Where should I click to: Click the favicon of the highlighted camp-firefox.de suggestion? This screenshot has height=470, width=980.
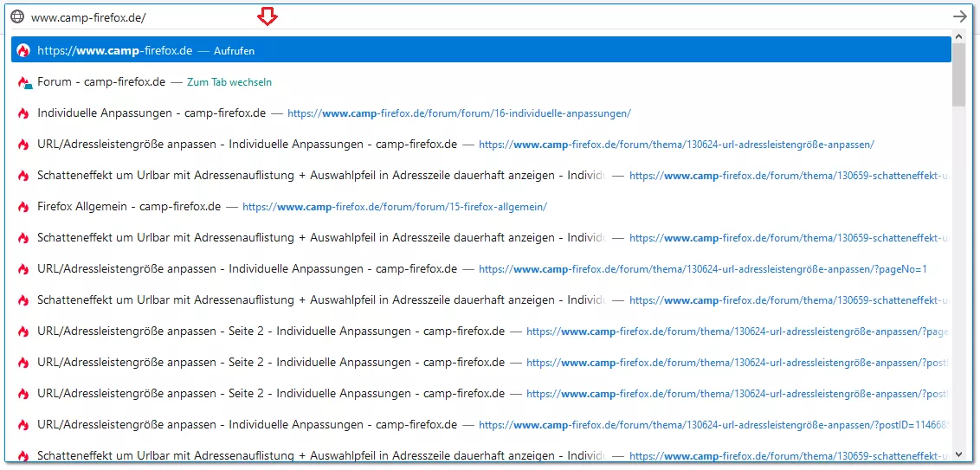coord(23,50)
